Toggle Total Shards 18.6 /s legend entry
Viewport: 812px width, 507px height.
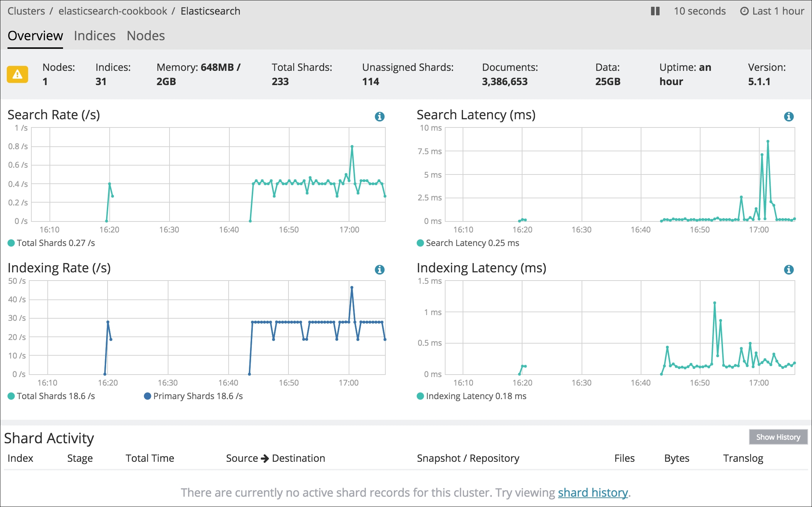[51, 396]
